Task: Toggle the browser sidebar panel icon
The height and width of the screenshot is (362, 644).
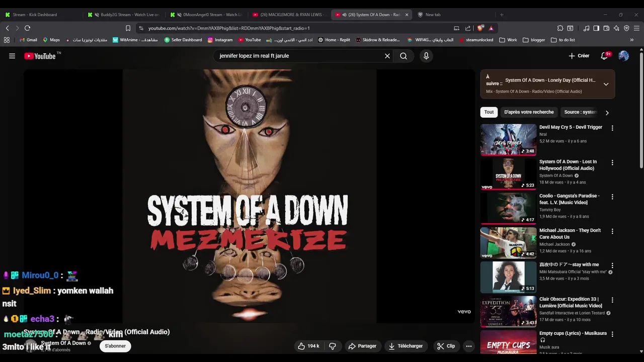Action: (596, 28)
